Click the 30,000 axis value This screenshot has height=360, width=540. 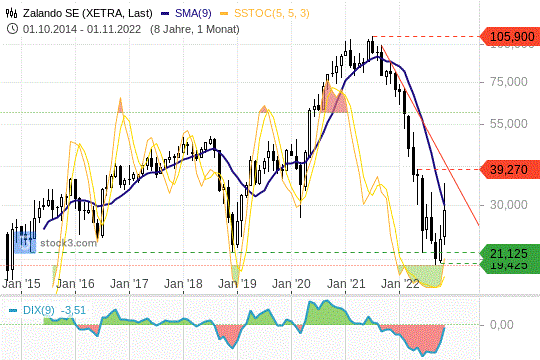coord(509,205)
